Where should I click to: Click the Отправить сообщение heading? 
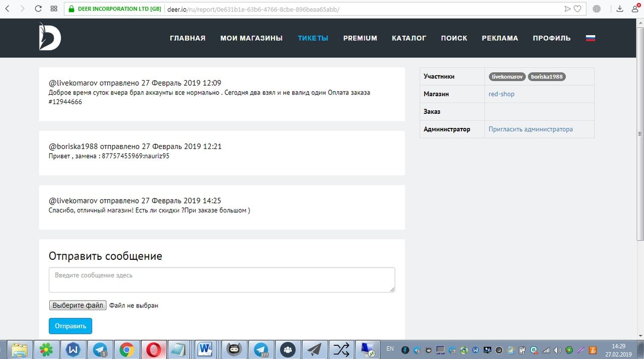pos(106,256)
